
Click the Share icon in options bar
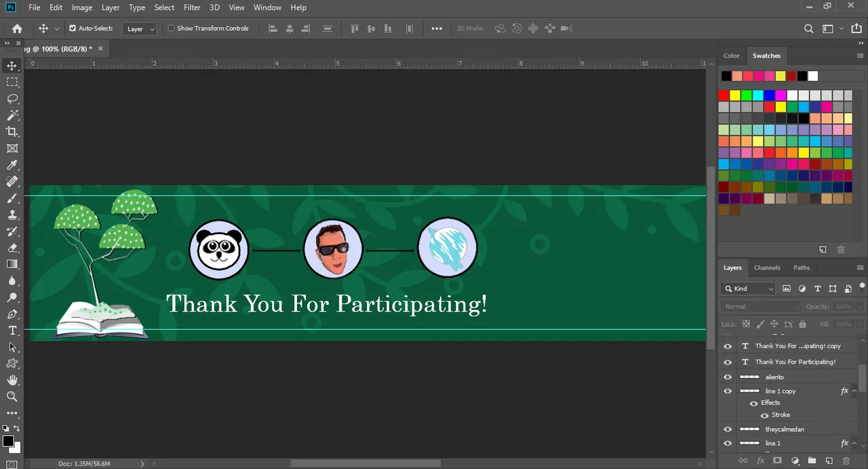click(856, 29)
